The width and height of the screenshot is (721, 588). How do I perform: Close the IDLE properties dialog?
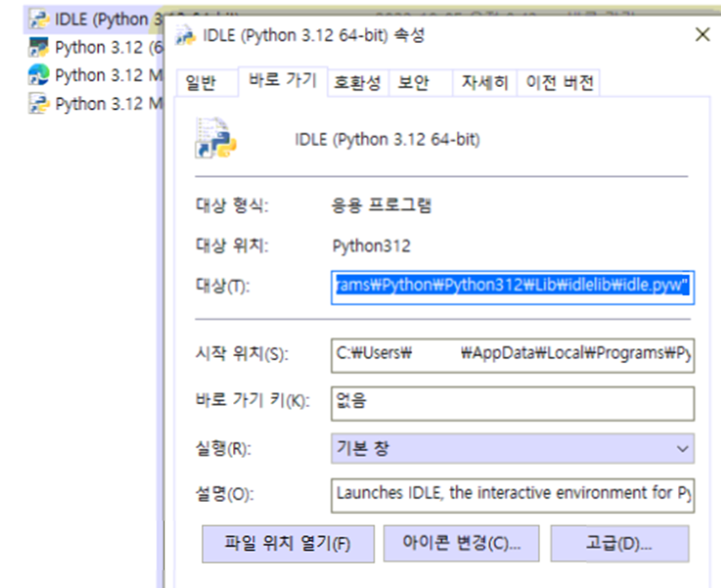703,34
